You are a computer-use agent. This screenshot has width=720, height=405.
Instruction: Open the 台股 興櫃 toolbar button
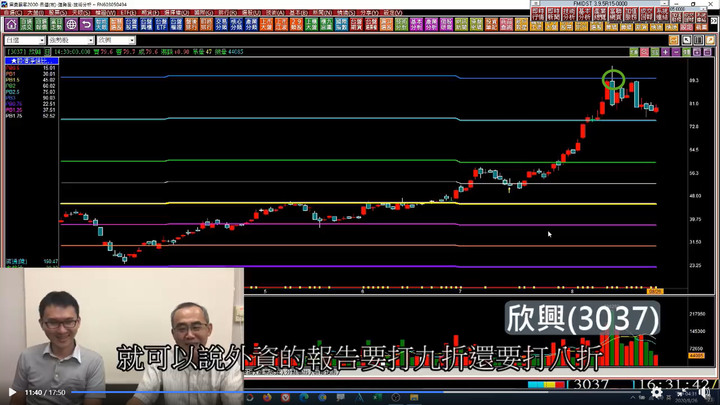click(x=146, y=24)
